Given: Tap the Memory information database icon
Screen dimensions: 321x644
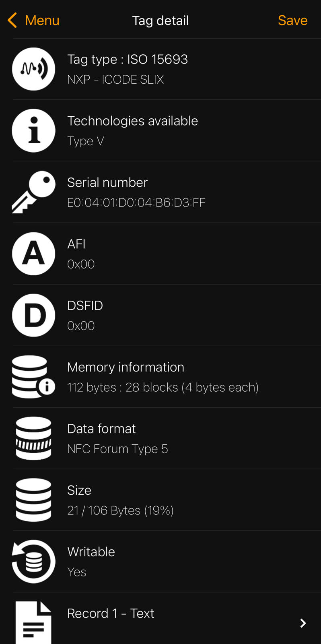Looking at the screenshot, I should pos(33,377).
